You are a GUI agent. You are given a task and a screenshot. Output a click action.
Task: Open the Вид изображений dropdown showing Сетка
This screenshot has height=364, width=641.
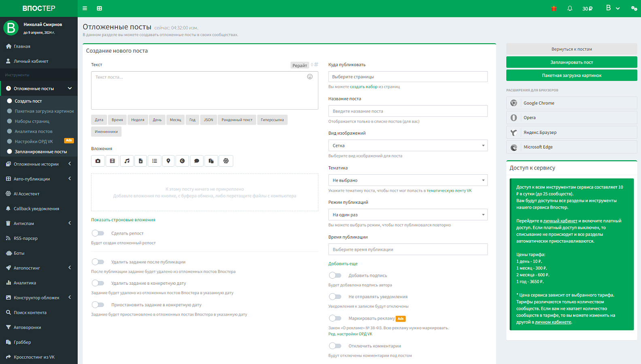click(408, 146)
